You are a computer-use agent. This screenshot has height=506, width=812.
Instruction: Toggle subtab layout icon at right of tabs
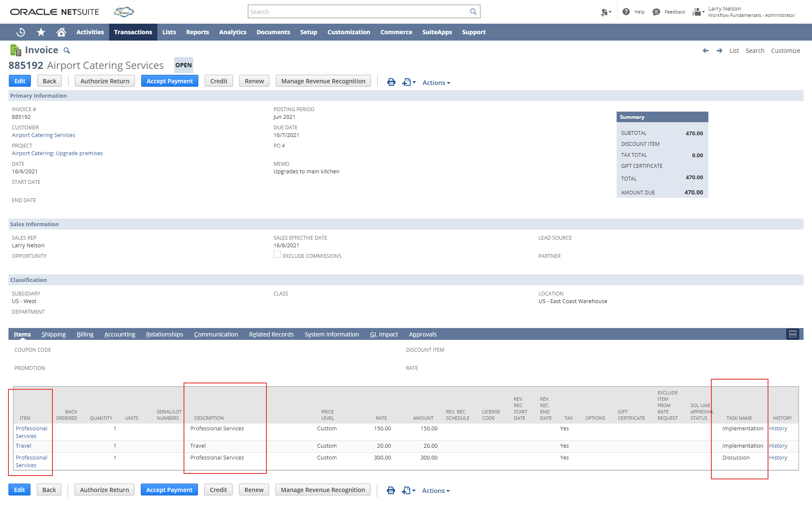pyautogui.click(x=793, y=334)
